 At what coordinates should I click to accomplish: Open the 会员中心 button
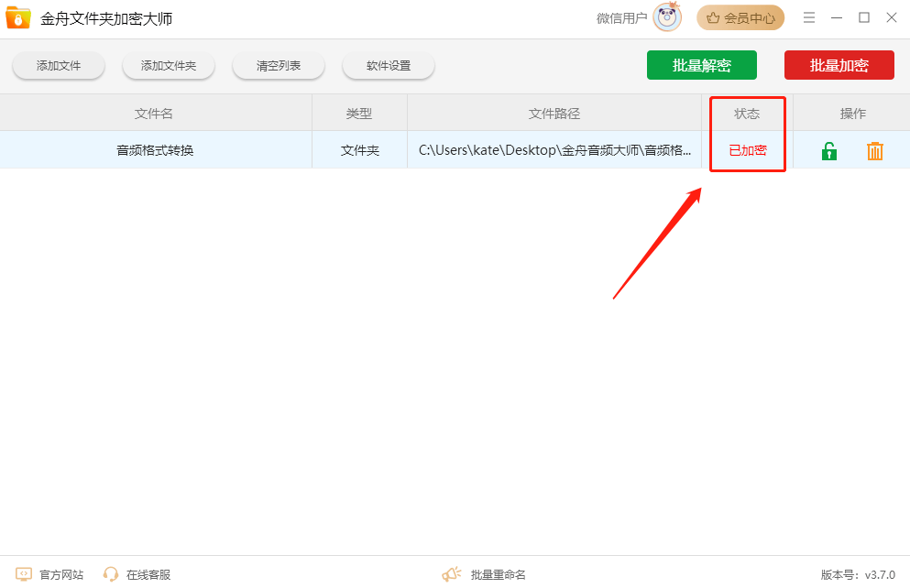point(740,18)
